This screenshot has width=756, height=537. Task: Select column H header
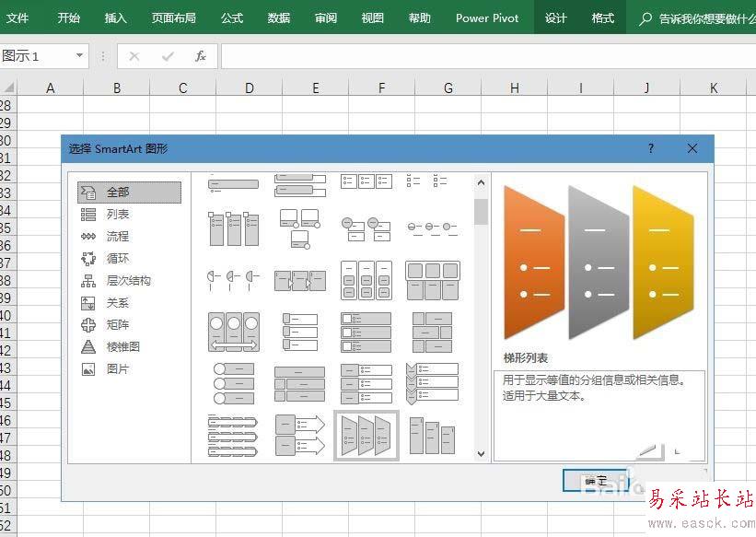(515, 88)
